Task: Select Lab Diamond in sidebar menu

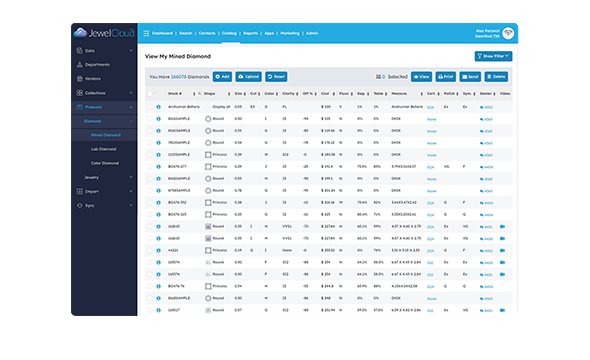Action: 103,149
